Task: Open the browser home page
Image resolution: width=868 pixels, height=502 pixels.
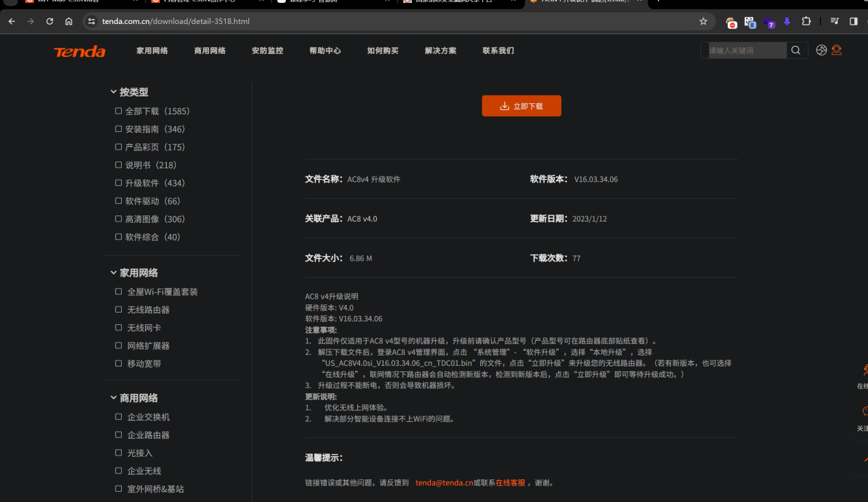Action: pos(68,21)
